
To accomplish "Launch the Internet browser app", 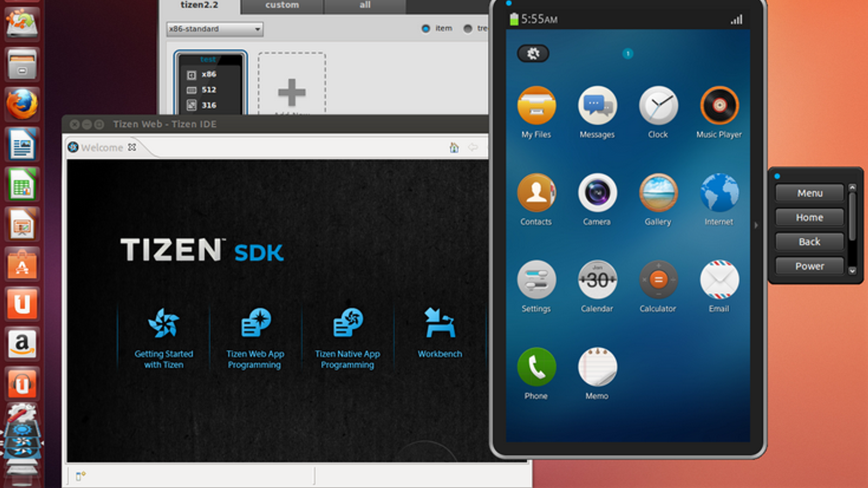I will [719, 193].
